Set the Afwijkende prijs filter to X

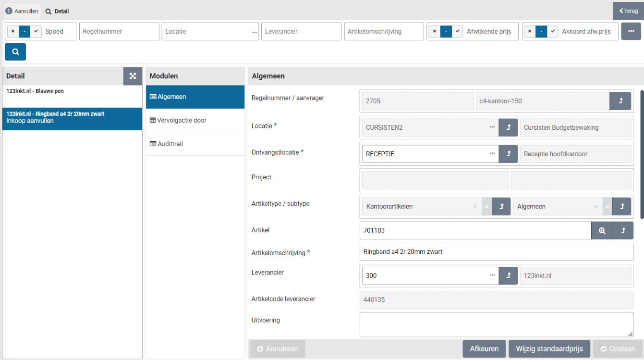[x=434, y=31]
